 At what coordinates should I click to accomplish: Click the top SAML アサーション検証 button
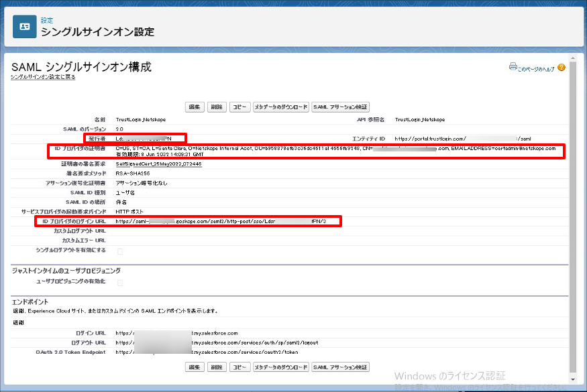340,107
